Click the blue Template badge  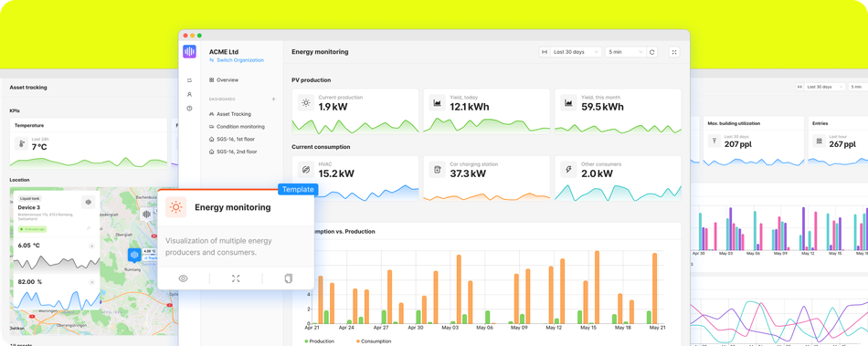(298, 190)
